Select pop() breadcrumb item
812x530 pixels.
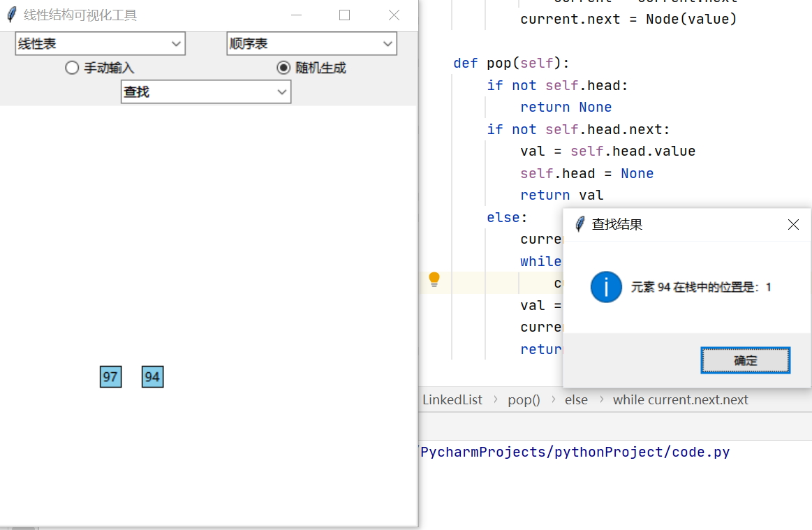[x=524, y=400]
